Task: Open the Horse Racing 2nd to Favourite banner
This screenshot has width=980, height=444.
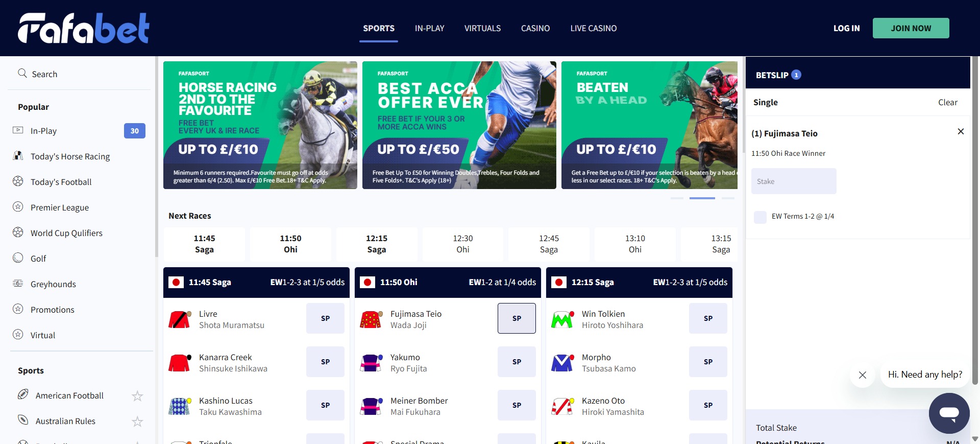Action: 260,125
